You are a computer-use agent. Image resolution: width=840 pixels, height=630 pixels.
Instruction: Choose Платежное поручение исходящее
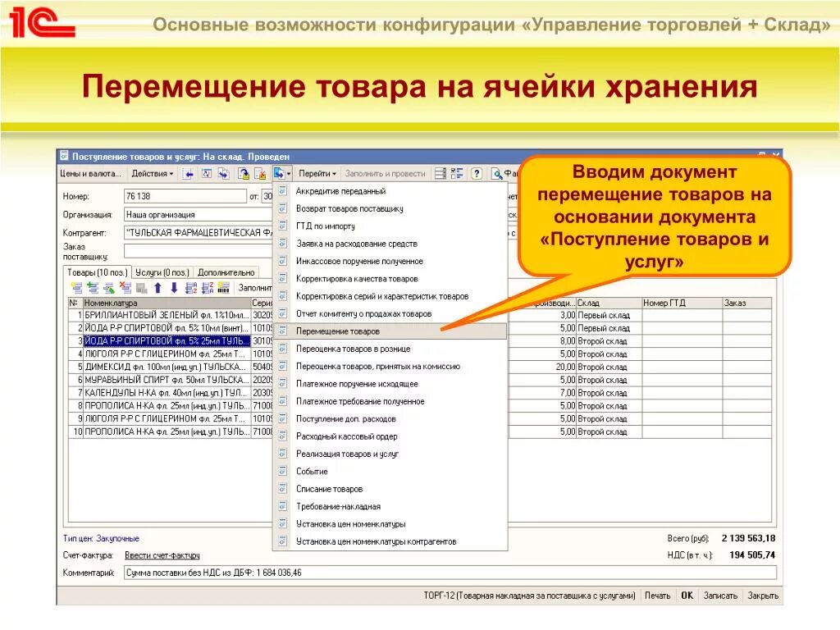point(390,384)
